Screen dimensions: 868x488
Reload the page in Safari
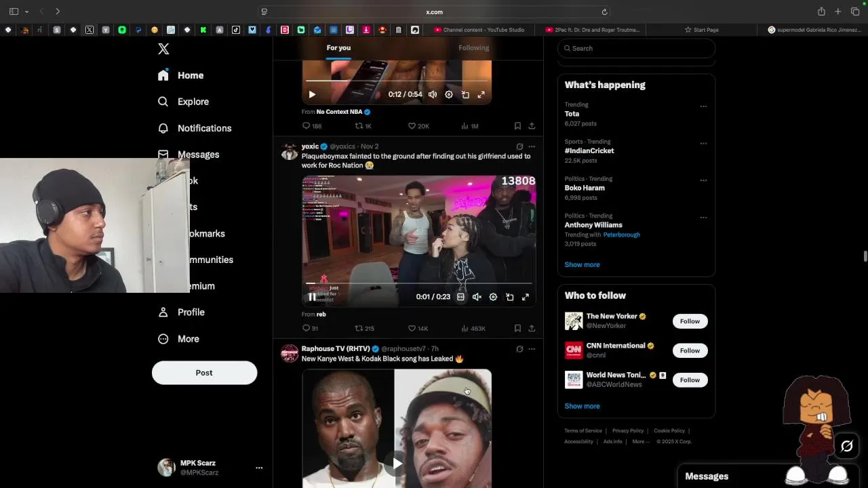604,12
